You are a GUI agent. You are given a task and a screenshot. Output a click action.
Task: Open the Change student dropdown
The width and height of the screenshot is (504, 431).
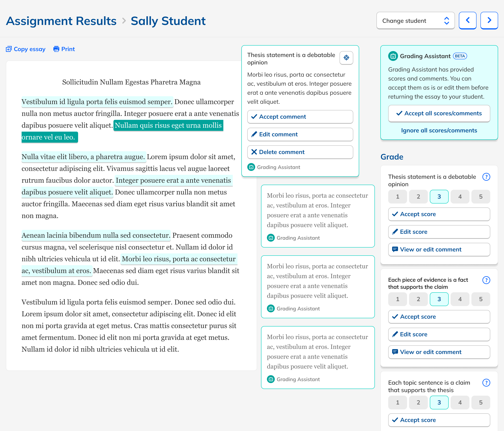tap(415, 21)
